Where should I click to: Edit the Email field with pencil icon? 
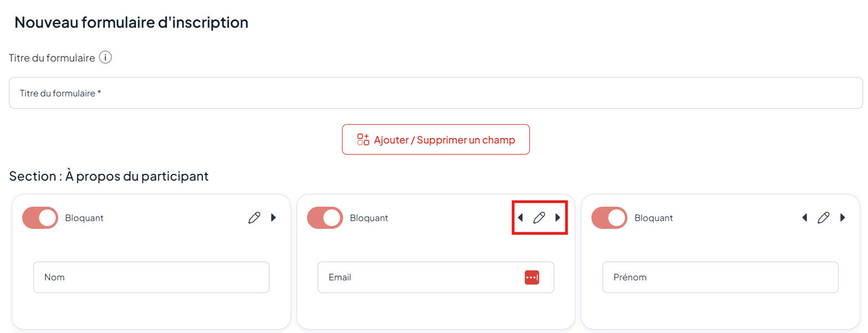click(x=539, y=218)
